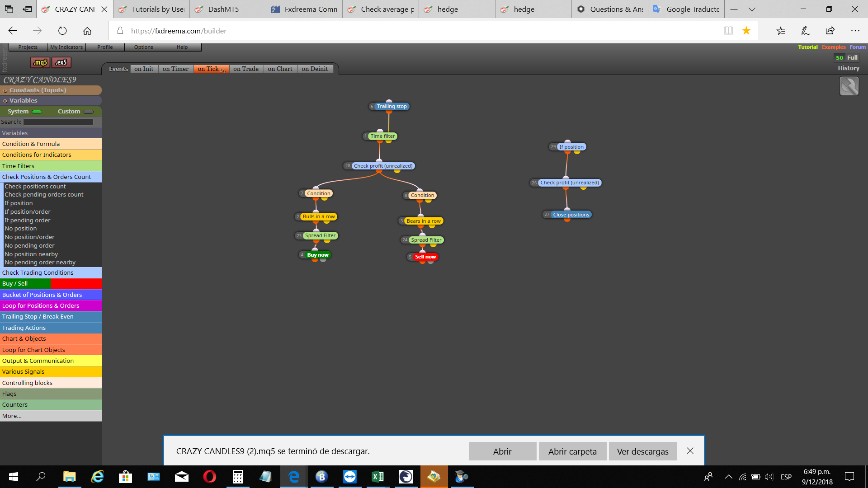The height and width of the screenshot is (488, 868).
Task: Expand Condition & Formula category
Action: [x=51, y=144]
